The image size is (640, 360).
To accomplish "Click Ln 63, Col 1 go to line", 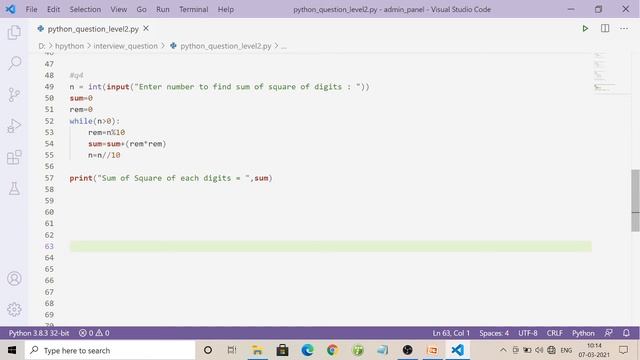I will pyautogui.click(x=451, y=333).
